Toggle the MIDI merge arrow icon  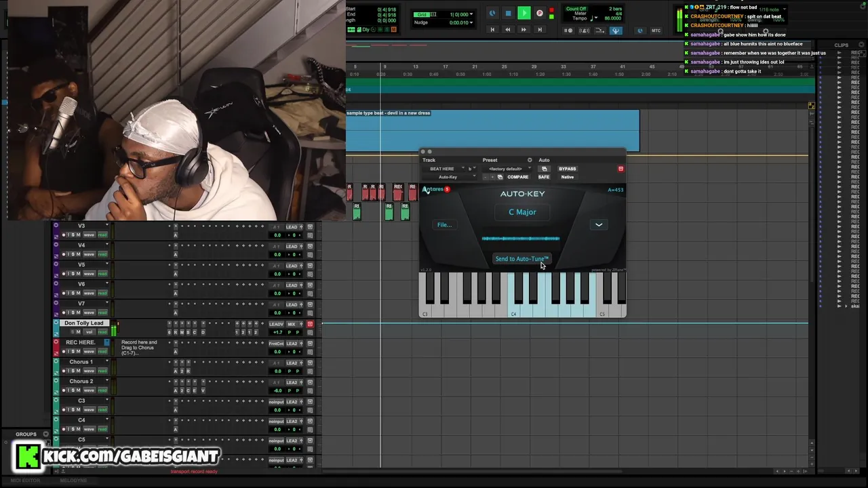(600, 30)
